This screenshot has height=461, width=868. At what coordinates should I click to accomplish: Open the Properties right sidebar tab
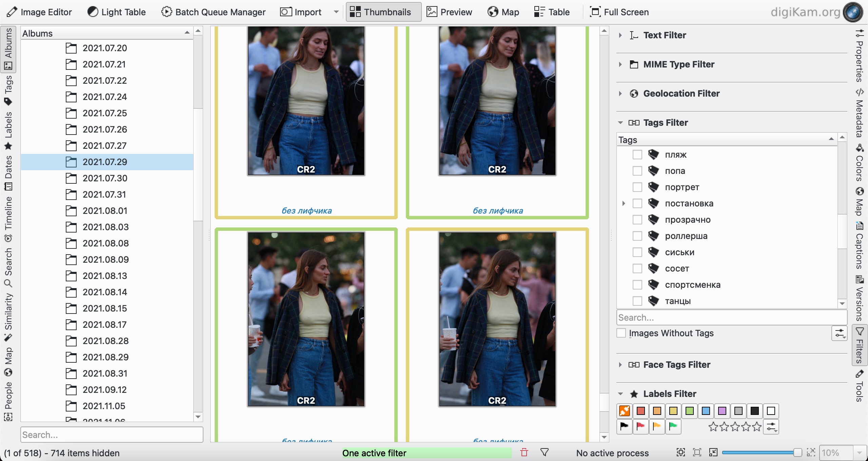(x=859, y=56)
